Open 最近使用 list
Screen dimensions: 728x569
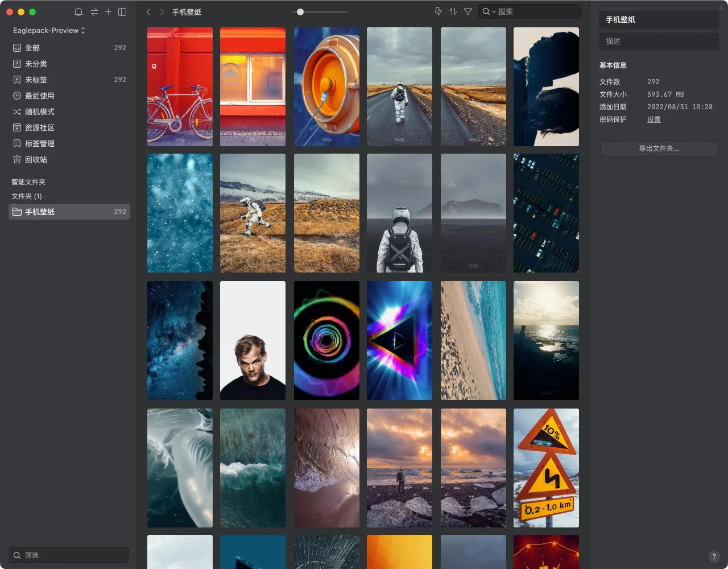69,96
